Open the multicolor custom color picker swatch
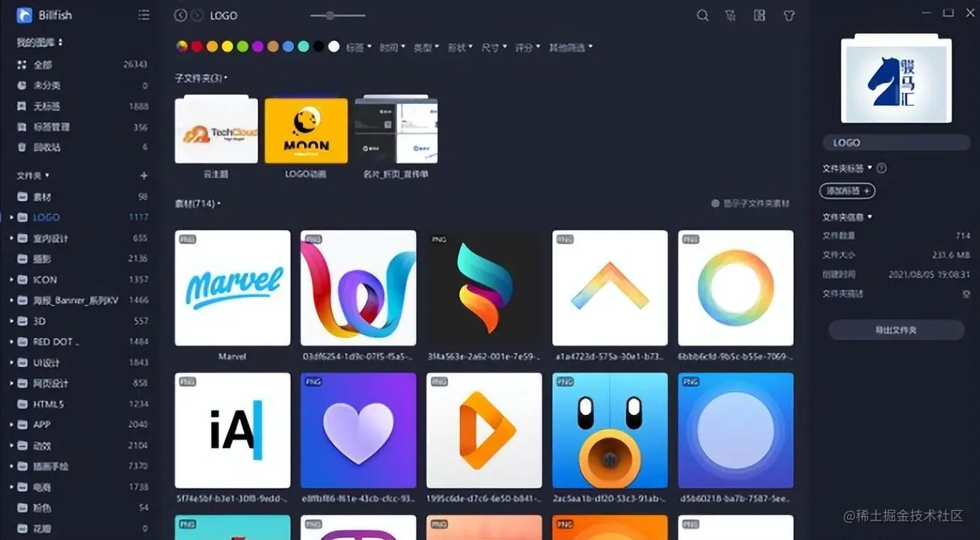 (182, 46)
